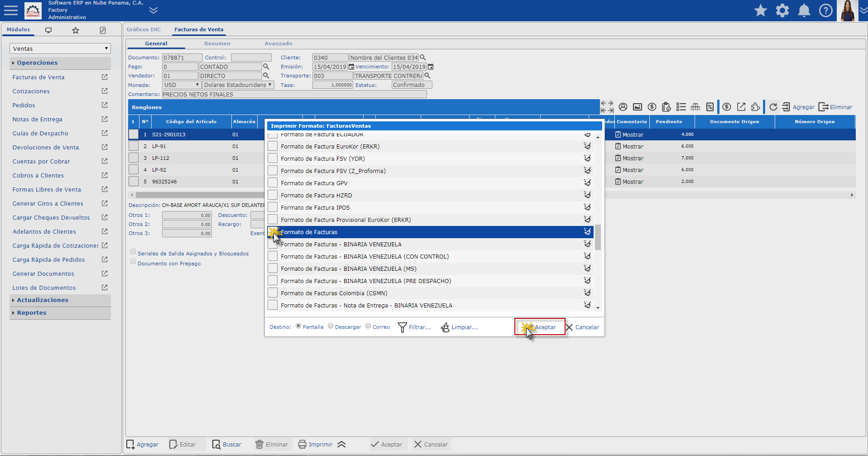Screen dimensions: 868x456
Task: Click Agregar in Renglones toolbar
Action: pyautogui.click(x=798, y=107)
